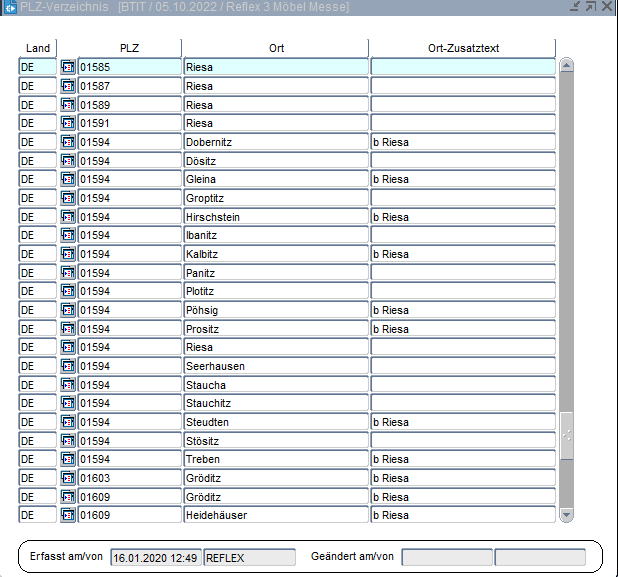Open the lookup icon in the Seerhausen row
The width and height of the screenshot is (618, 577).
coord(68,366)
